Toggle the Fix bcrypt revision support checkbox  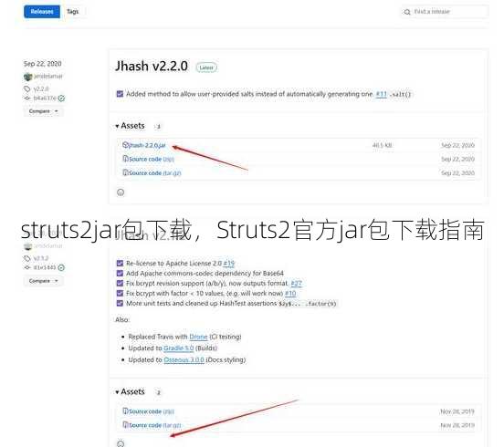(x=120, y=283)
